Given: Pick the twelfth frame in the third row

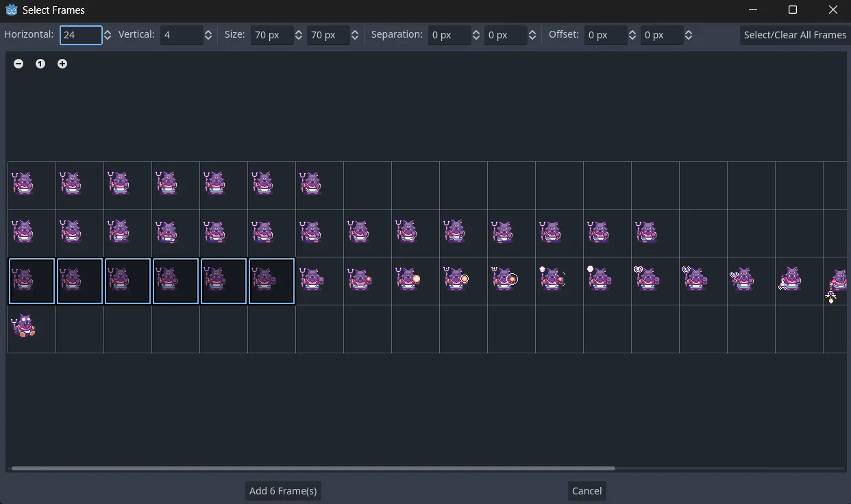Looking at the screenshot, I should click(x=560, y=281).
